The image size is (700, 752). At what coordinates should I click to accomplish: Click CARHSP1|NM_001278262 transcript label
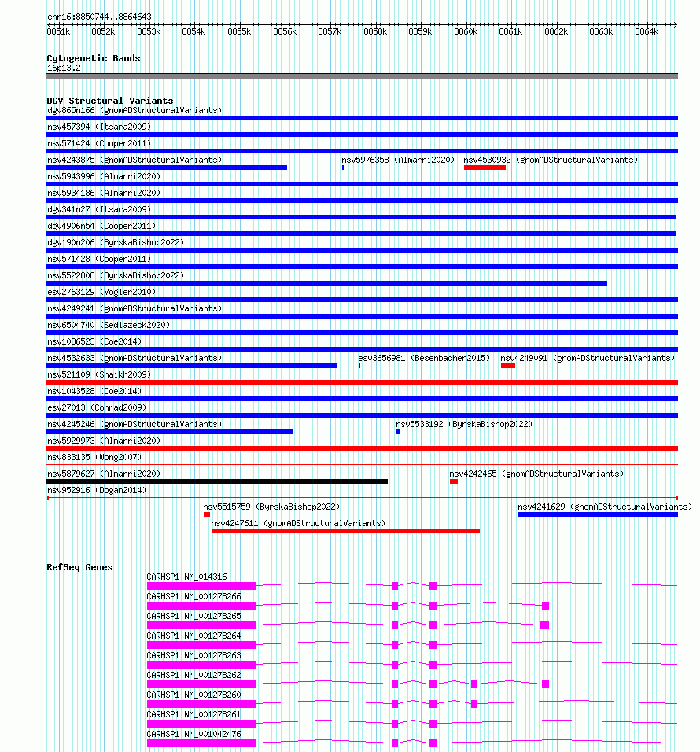[193, 675]
